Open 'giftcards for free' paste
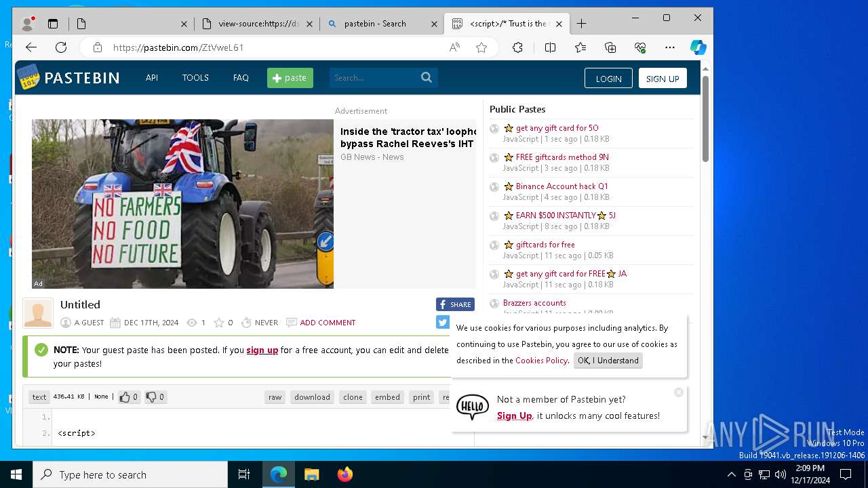This screenshot has width=868, height=488. [545, 245]
